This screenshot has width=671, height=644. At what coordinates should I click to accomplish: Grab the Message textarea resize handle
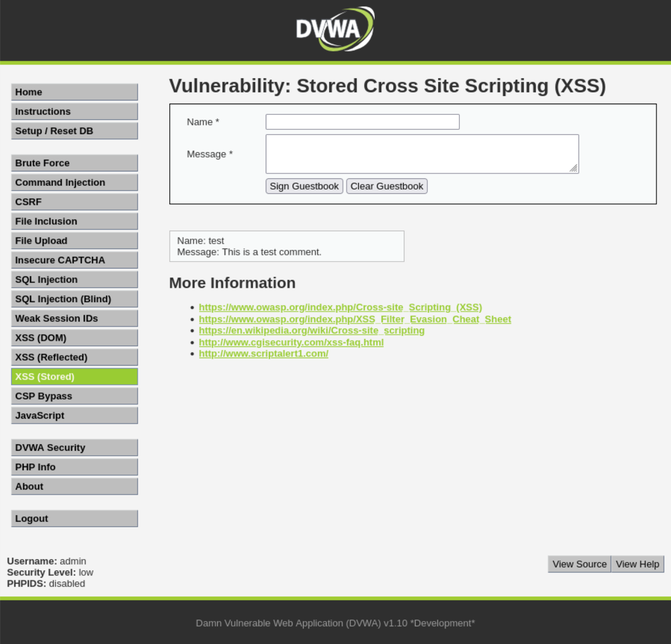pyautogui.click(x=574, y=168)
